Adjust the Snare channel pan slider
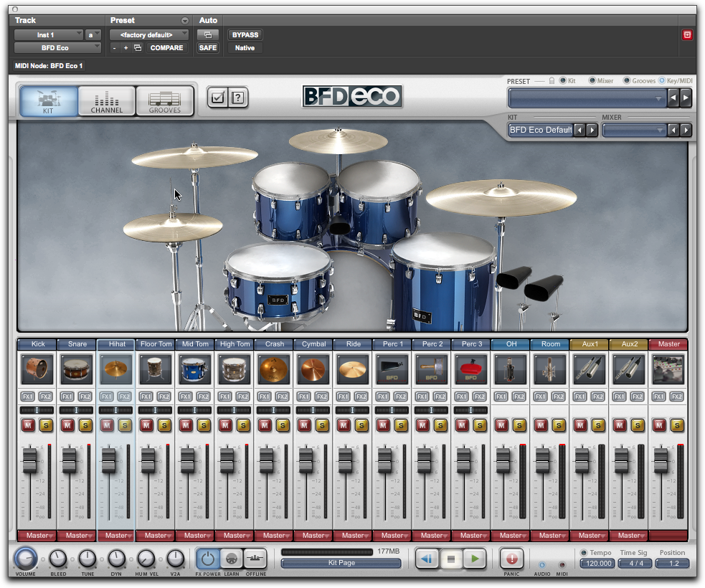 (x=77, y=410)
